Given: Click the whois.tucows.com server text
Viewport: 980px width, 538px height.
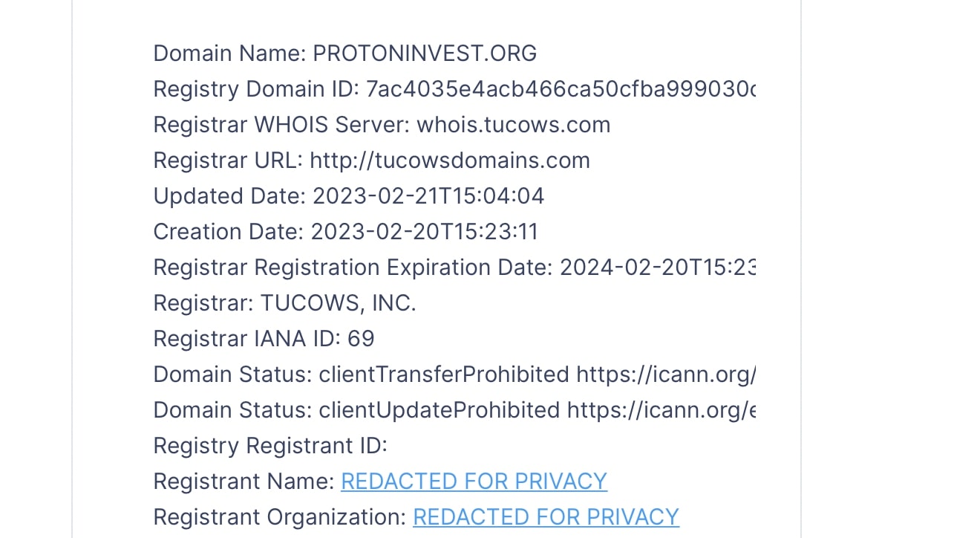Looking at the screenshot, I should click(x=514, y=125).
